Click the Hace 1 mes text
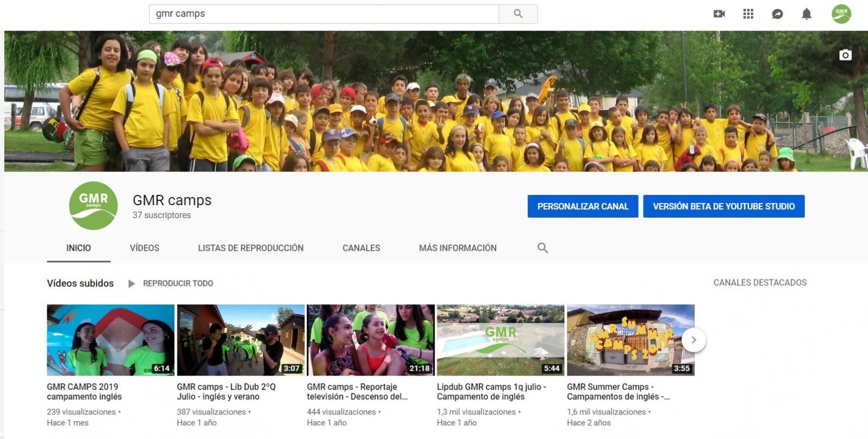 click(68, 423)
